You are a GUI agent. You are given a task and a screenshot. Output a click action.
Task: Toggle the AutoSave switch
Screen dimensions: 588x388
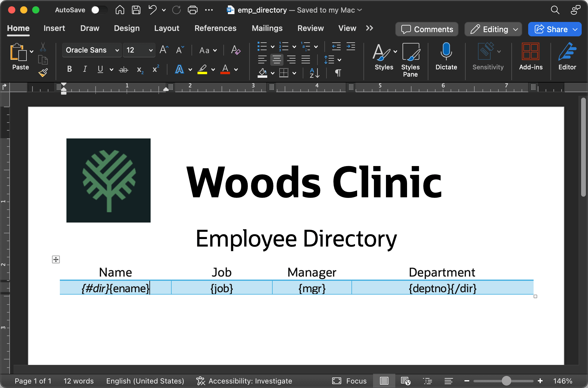99,10
